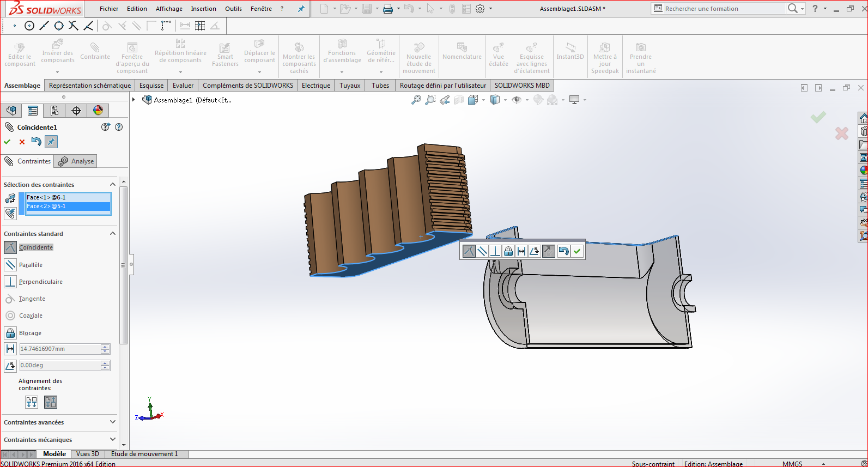Open the PropertyManager tab
Screen dimensions: 868x467
coord(33,111)
